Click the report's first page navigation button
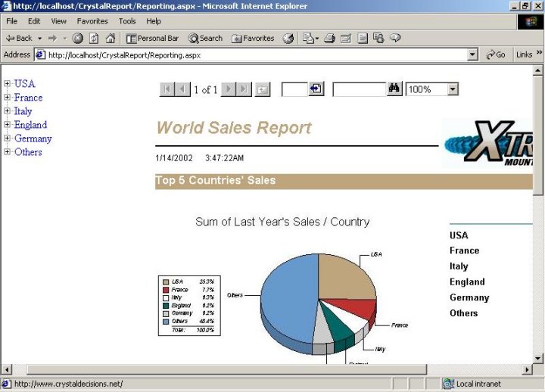The height and width of the screenshot is (392, 545). [167, 89]
